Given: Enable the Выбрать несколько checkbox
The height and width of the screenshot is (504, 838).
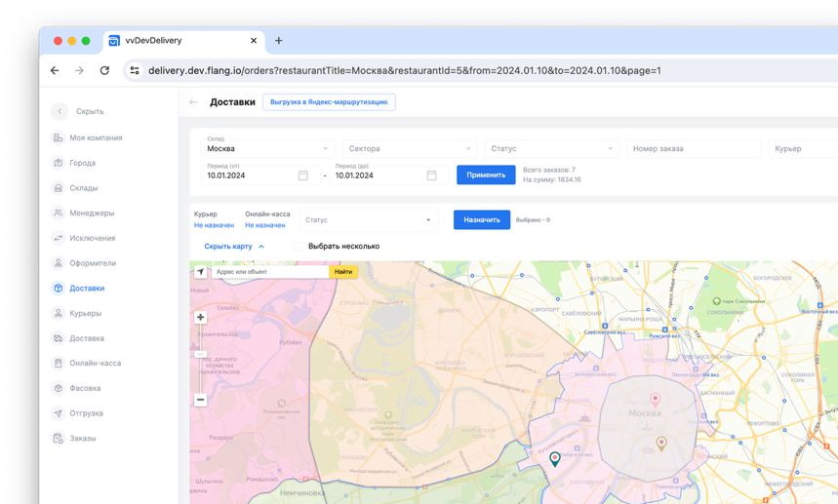Looking at the screenshot, I should point(298,246).
